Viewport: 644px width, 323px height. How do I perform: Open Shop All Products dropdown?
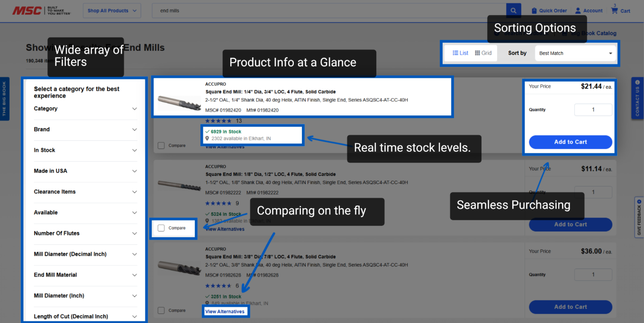pyautogui.click(x=112, y=10)
